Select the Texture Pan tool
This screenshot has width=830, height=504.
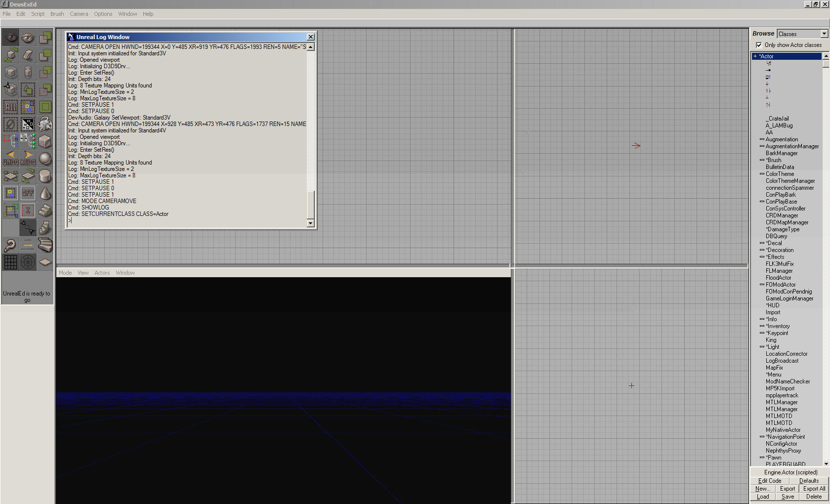pyautogui.click(x=11, y=176)
